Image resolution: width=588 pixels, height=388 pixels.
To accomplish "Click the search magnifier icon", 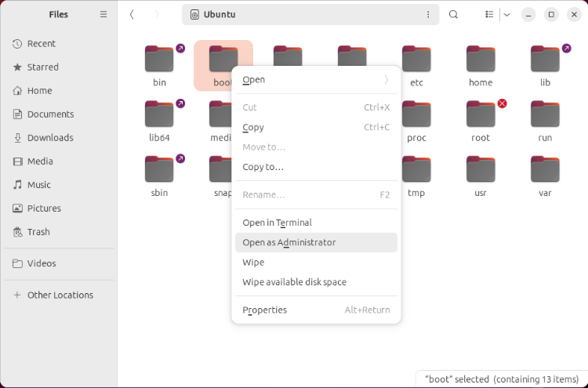I will coord(453,15).
